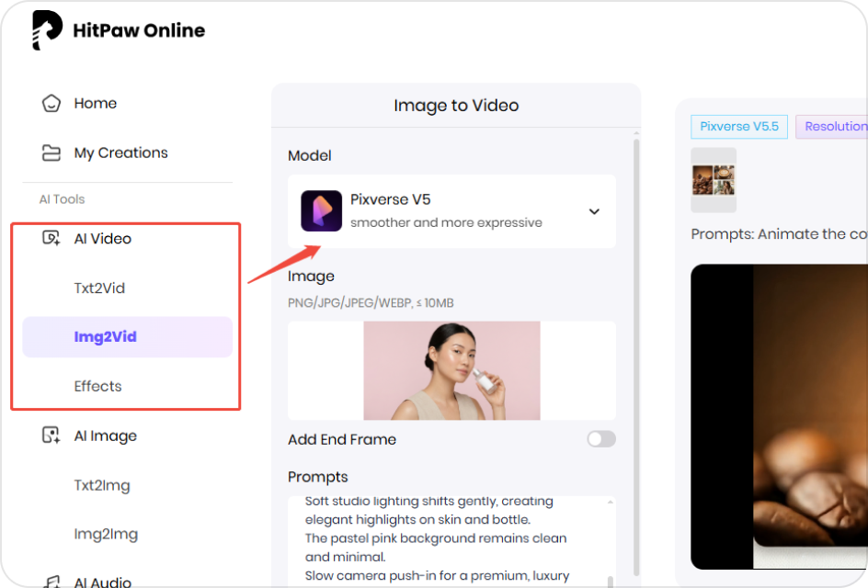
Task: Select the AI Image icon in sidebar
Action: [x=51, y=435]
